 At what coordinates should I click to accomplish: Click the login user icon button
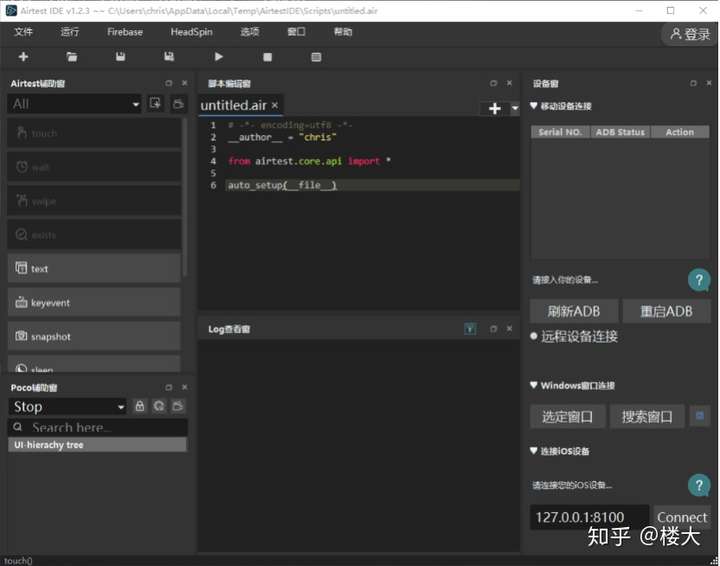tap(690, 34)
